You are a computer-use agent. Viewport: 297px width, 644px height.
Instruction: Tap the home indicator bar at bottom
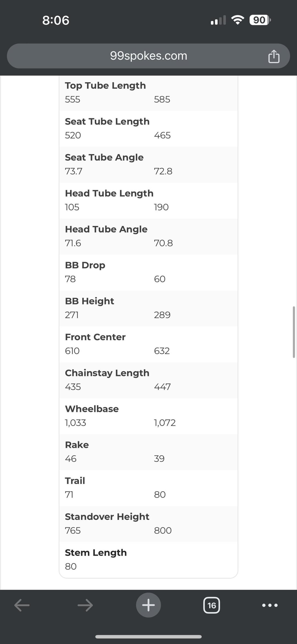tap(148, 637)
